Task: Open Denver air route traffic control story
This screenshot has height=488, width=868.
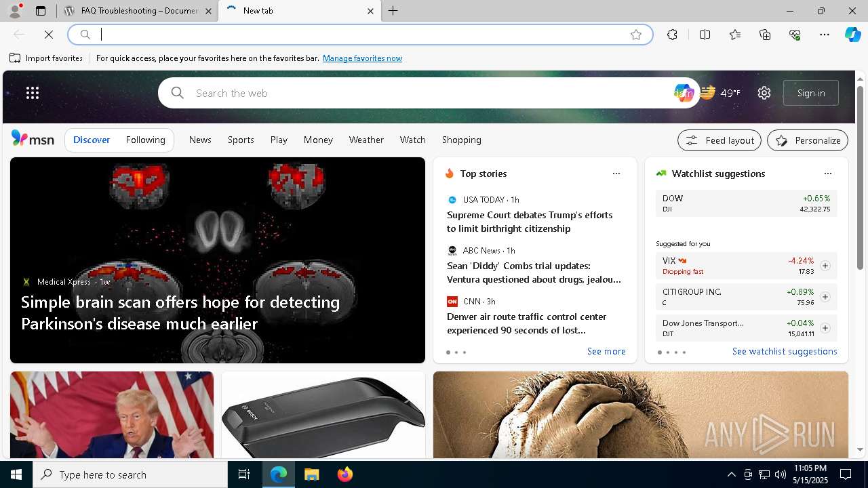Action: (x=527, y=323)
